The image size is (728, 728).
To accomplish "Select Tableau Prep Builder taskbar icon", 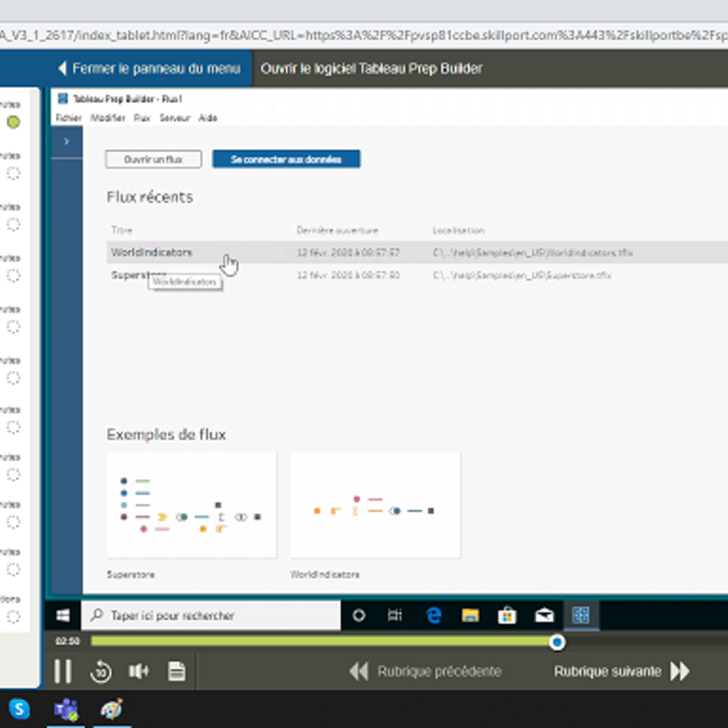I will point(581,616).
